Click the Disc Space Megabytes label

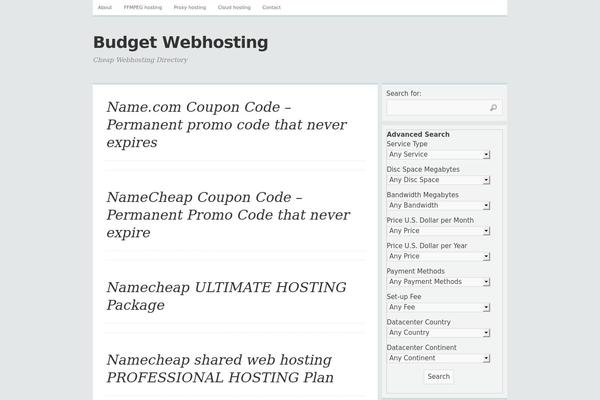tap(423, 169)
